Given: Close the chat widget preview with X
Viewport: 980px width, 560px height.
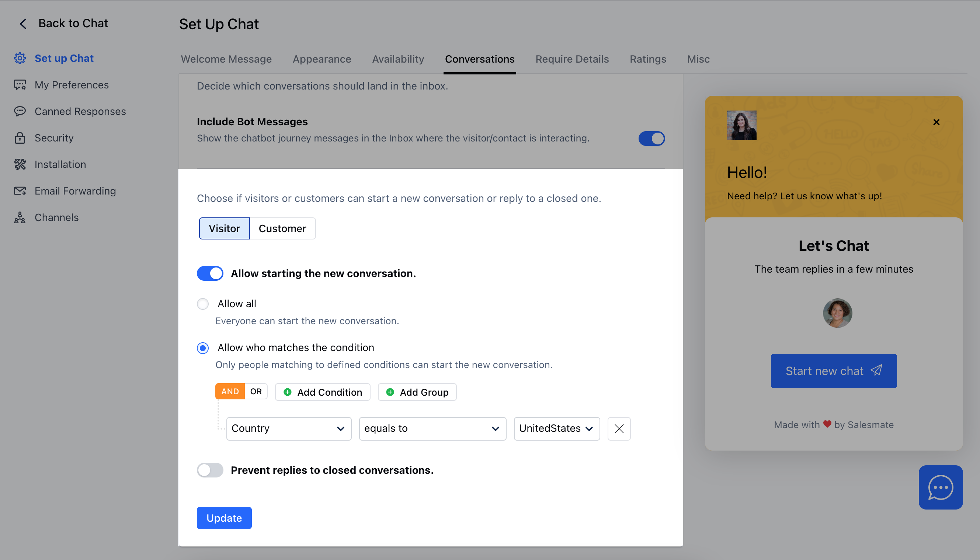Looking at the screenshot, I should pyautogui.click(x=936, y=122).
